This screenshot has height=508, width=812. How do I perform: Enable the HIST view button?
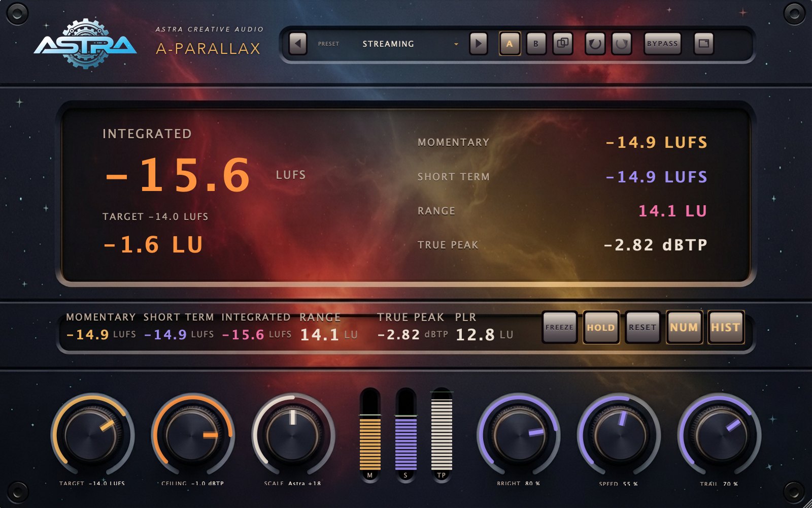(726, 327)
